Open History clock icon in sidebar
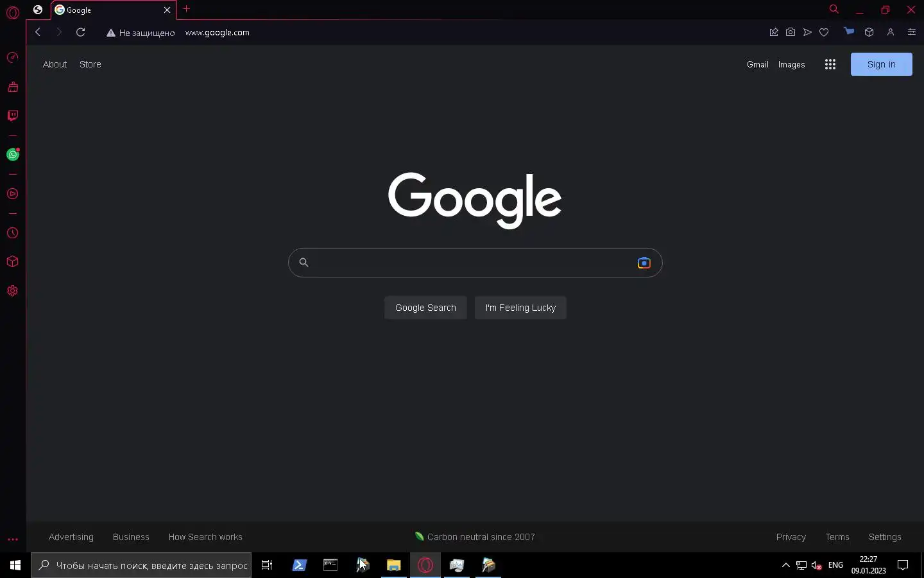Image resolution: width=924 pixels, height=578 pixels. coord(13,233)
